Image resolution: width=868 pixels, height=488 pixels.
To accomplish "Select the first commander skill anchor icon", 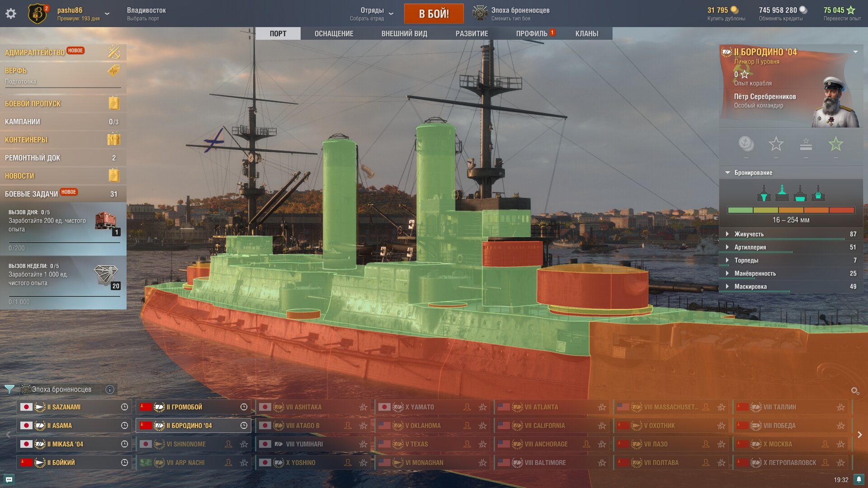I will 746,144.
